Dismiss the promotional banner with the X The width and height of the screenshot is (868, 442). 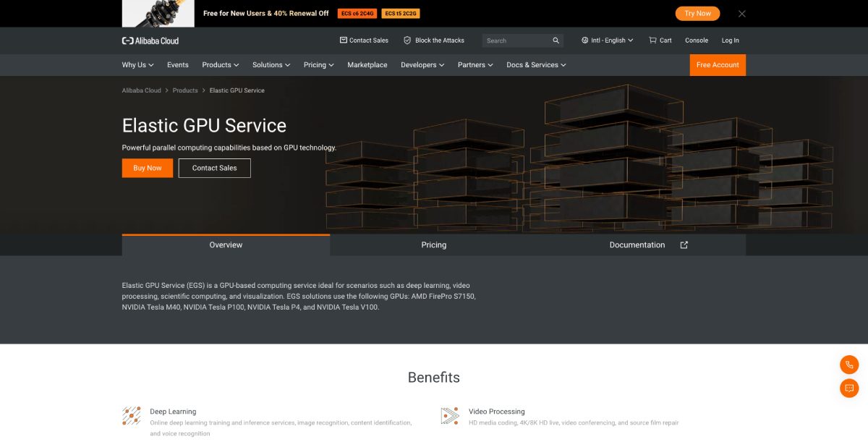741,13
